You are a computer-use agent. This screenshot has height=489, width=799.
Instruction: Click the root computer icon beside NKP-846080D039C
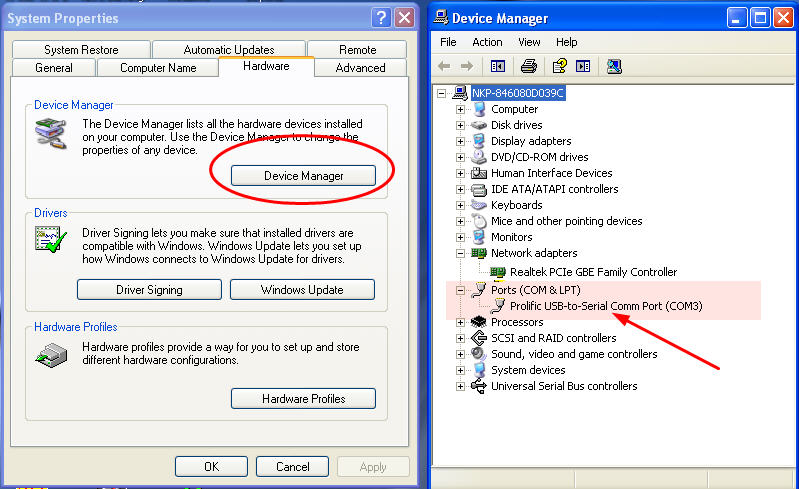point(460,93)
